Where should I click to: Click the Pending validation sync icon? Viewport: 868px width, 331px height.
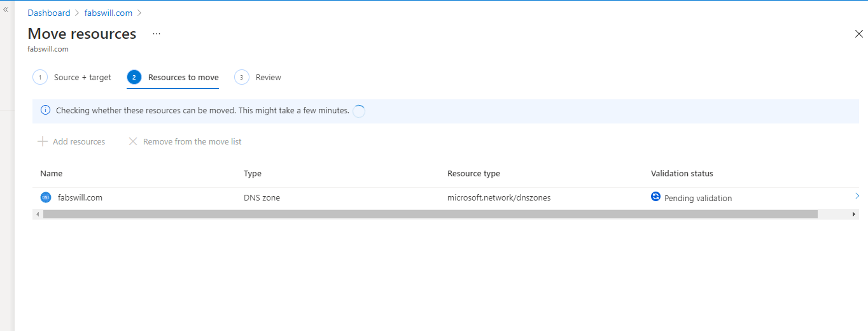[x=655, y=197]
